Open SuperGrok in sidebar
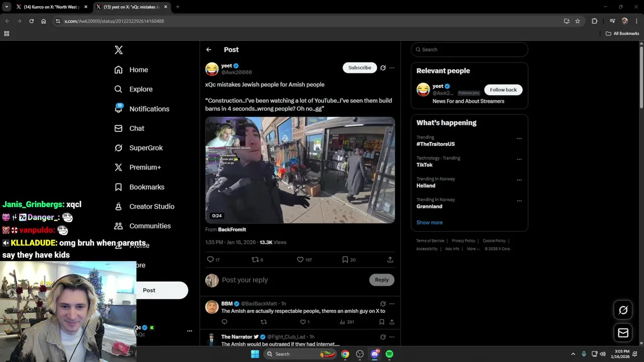This screenshot has width=644, height=362. coord(138,148)
